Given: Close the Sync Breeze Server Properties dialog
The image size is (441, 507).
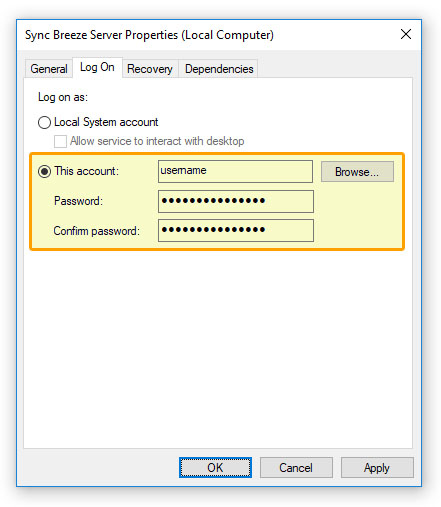Looking at the screenshot, I should click(406, 34).
